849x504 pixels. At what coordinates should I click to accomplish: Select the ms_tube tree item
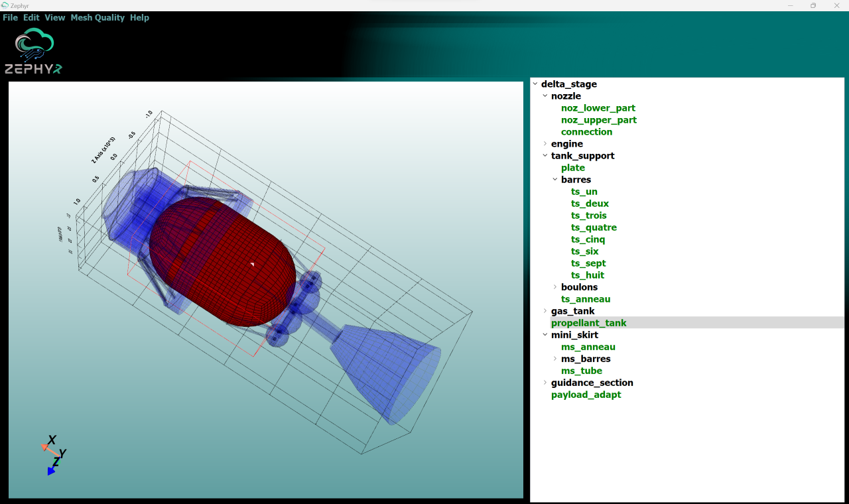coord(581,371)
